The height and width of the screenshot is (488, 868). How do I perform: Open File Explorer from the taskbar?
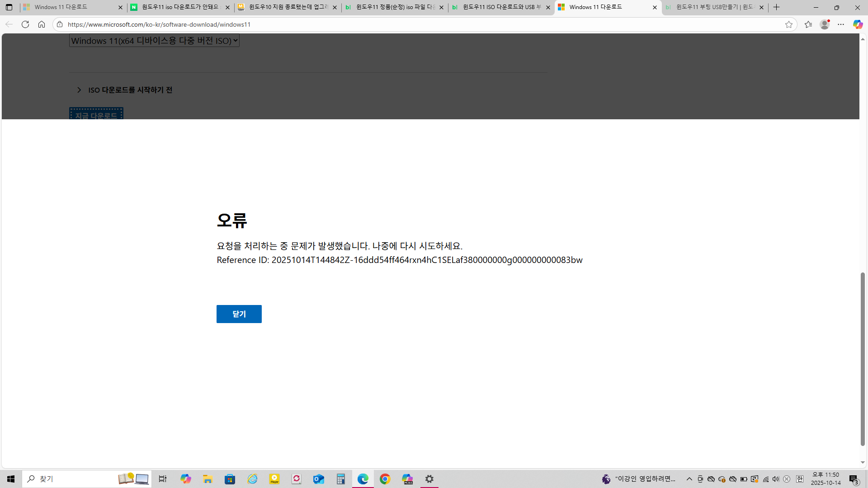(208, 479)
